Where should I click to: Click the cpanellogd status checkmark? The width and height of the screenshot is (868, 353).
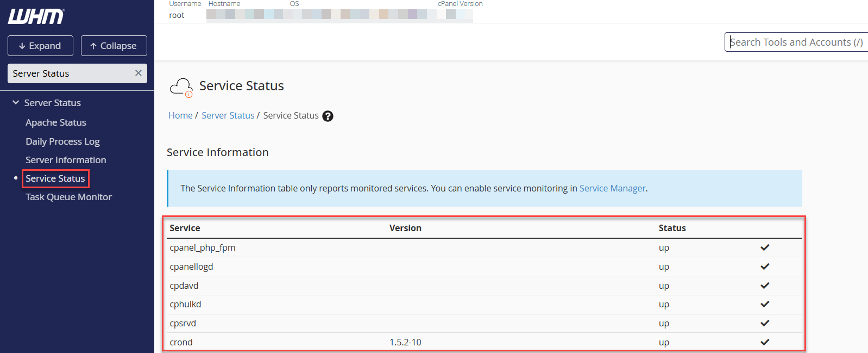765,267
